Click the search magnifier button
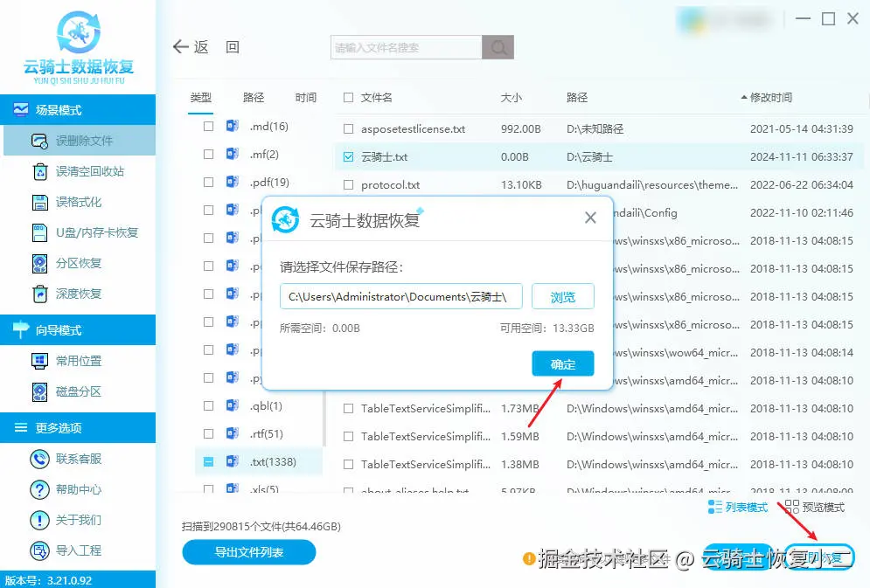 (498, 48)
